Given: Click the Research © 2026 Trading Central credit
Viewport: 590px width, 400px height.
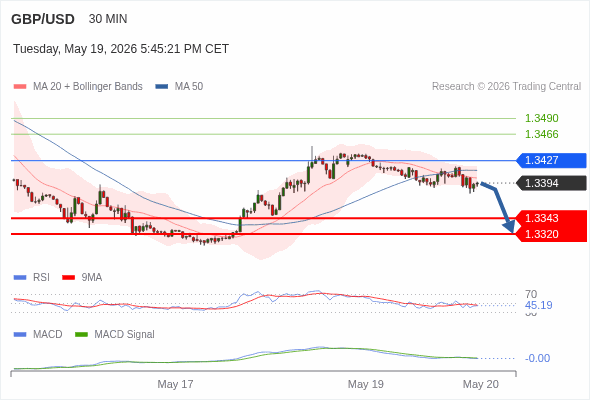Looking at the screenshot, I should [506, 87].
